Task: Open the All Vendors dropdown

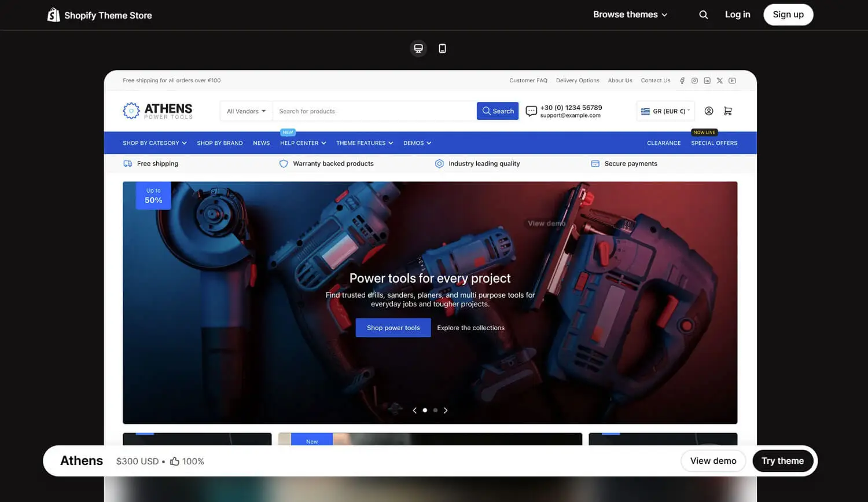Action: (246, 111)
